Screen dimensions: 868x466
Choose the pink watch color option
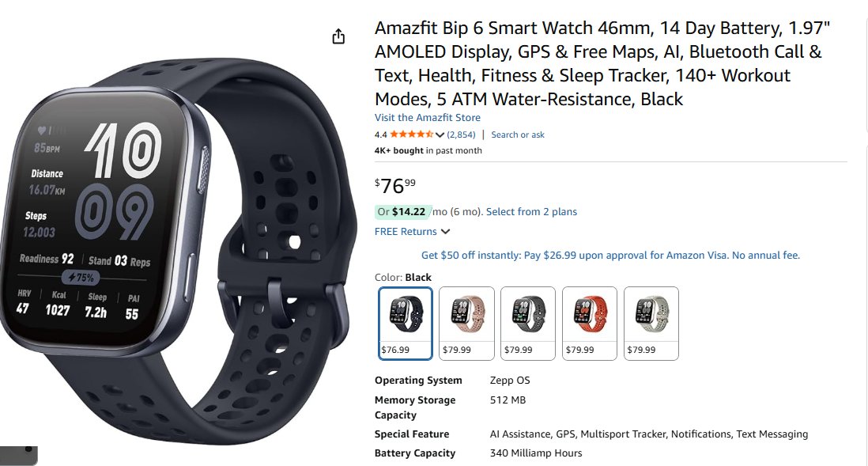click(466, 324)
